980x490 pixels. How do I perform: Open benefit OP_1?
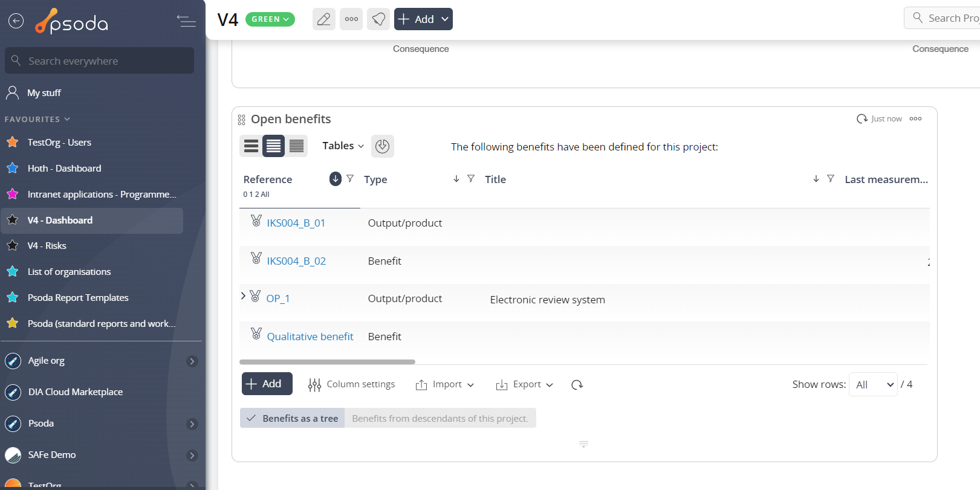(278, 298)
